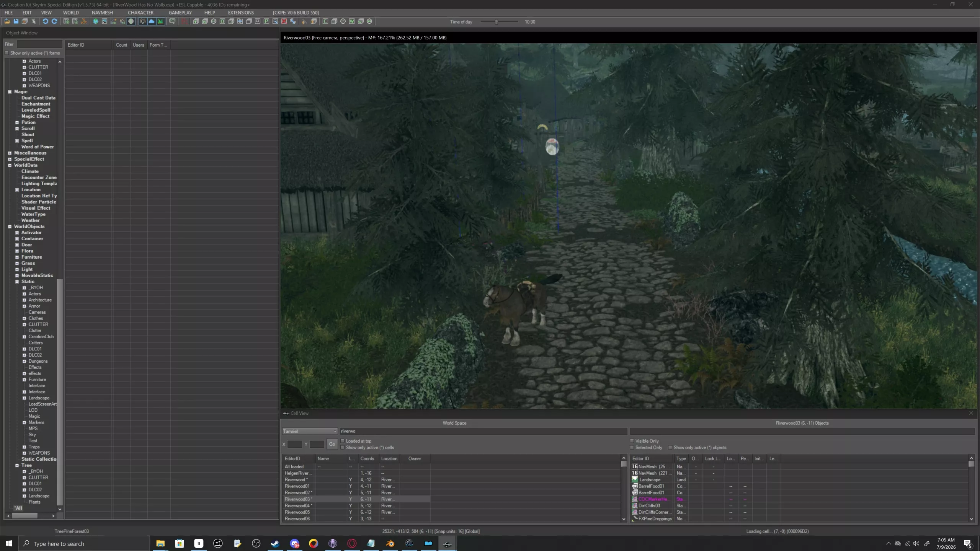Expand the Miscellaneous tree node
Image resolution: width=980 pixels, height=551 pixels.
click(x=10, y=153)
